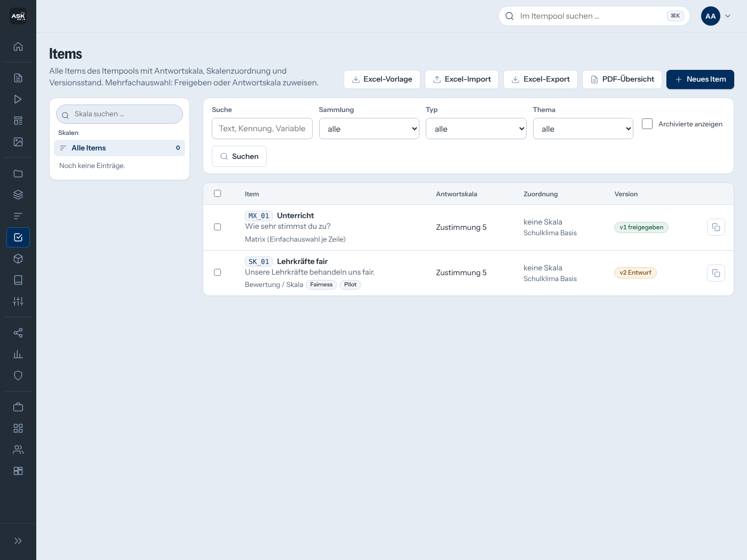Select Alle Items in the Skalen list
The image size is (747, 560).
pyautogui.click(x=120, y=148)
